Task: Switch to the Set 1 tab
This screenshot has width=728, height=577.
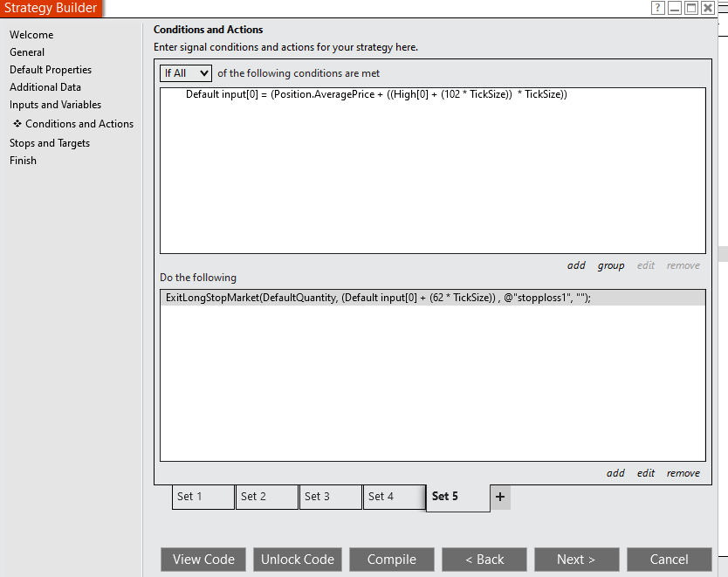Action: pos(203,497)
